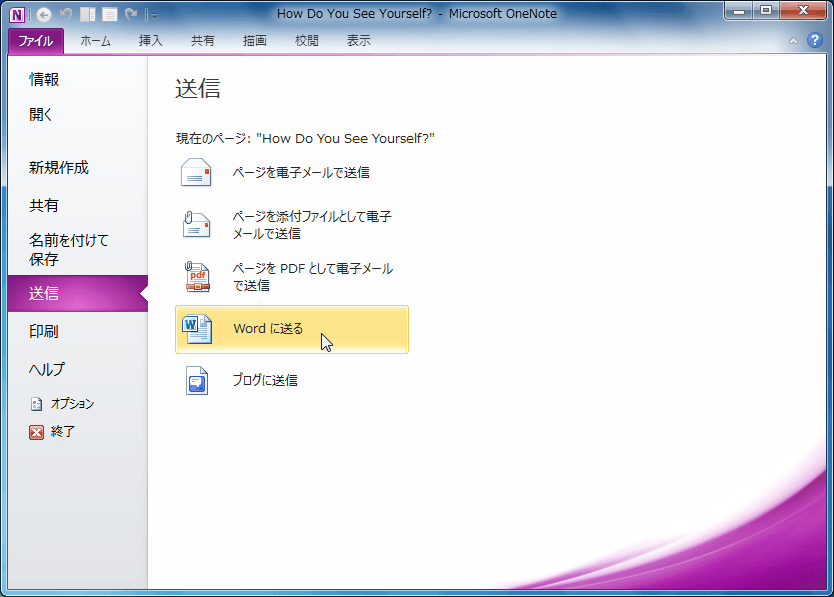Viewport: 834px width, 597px height.
Task: Select 名前を付けて保存 in the sidebar
Action: point(69,250)
